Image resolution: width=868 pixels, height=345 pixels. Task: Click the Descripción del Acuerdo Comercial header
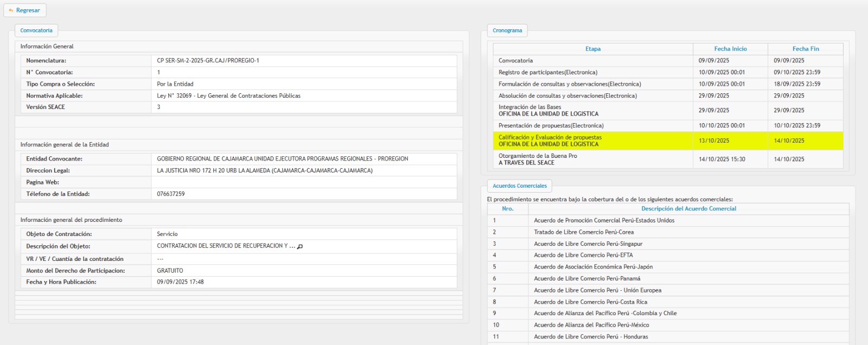(x=688, y=209)
